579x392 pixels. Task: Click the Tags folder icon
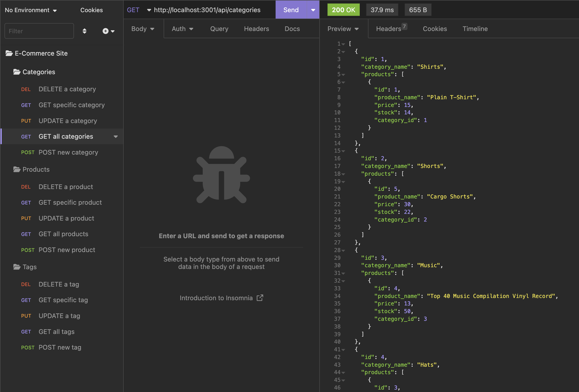pyautogui.click(x=16, y=266)
